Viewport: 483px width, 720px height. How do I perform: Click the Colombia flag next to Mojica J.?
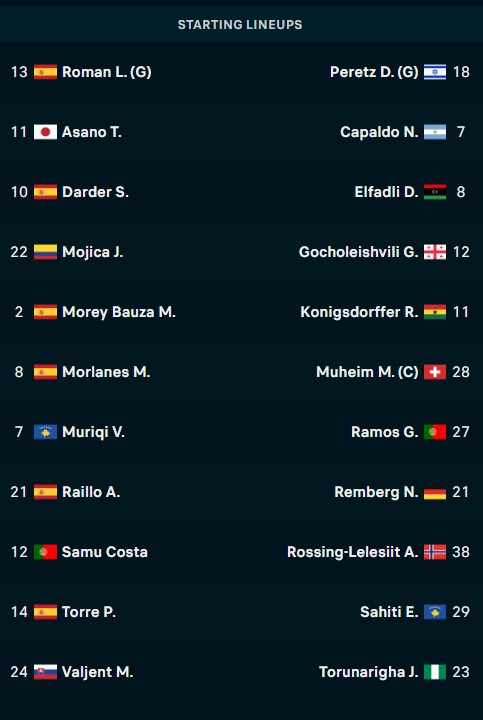point(45,252)
